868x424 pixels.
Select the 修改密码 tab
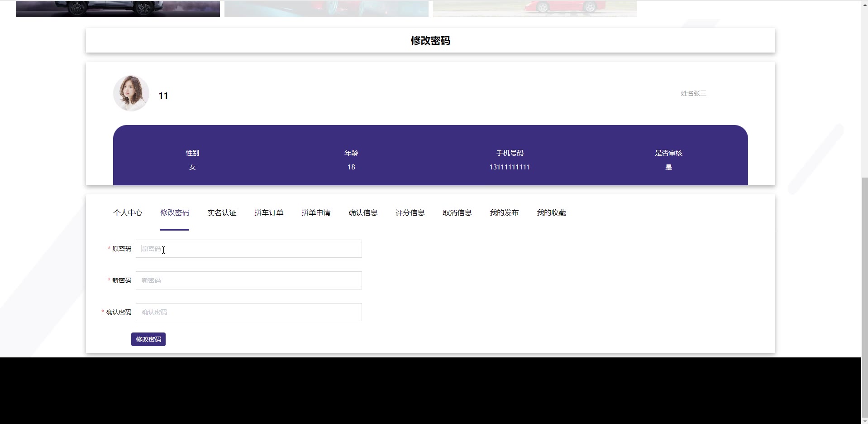[x=175, y=212]
